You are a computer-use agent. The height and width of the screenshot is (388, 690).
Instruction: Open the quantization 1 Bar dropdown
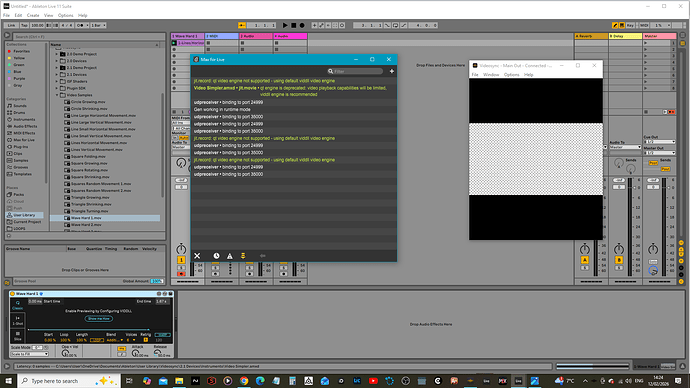tap(98, 26)
